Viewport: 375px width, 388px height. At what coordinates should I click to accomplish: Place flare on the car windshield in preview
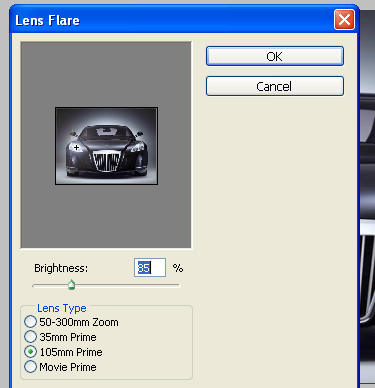tap(106, 132)
